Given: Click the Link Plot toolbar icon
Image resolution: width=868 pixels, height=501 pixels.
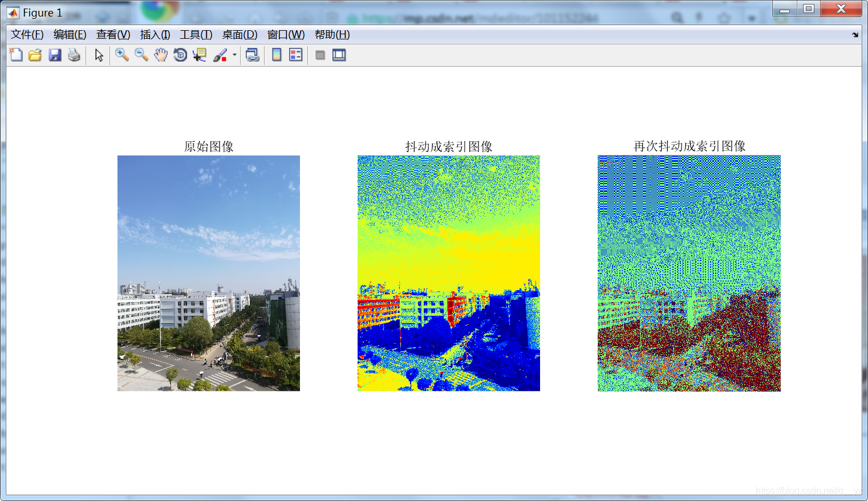Looking at the screenshot, I should (x=252, y=55).
